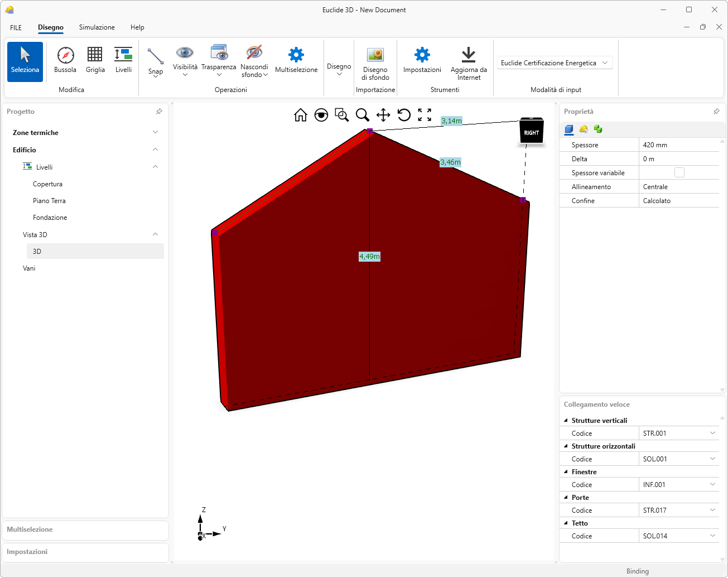
Task: Click the Impostazioni settings button
Action: (422, 56)
